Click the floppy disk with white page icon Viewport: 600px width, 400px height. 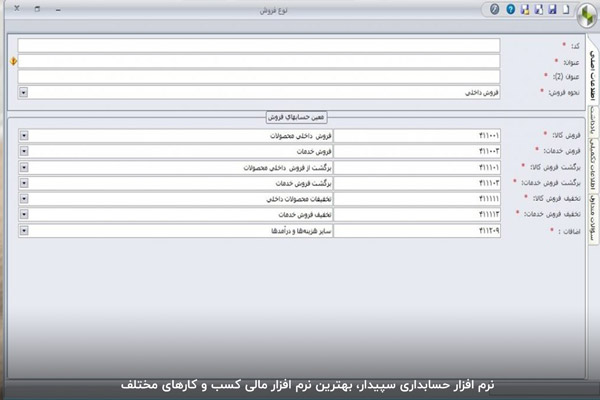(x=538, y=9)
